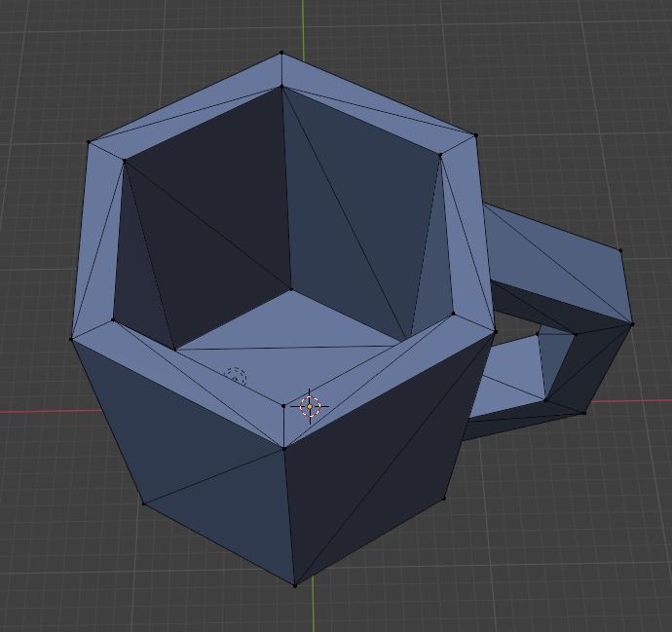
Task: Click the red-white 3D cursor on the mug
Action: point(310,406)
